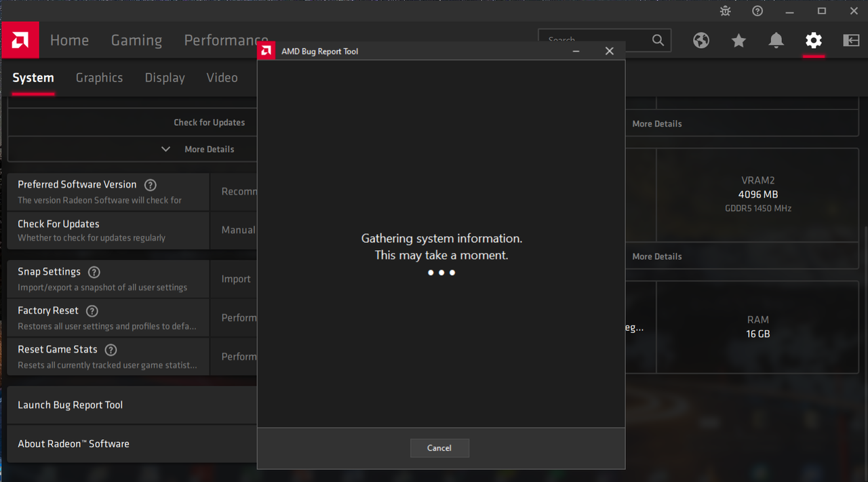Click the search magnifier icon
This screenshot has height=482, width=868.
(x=658, y=41)
